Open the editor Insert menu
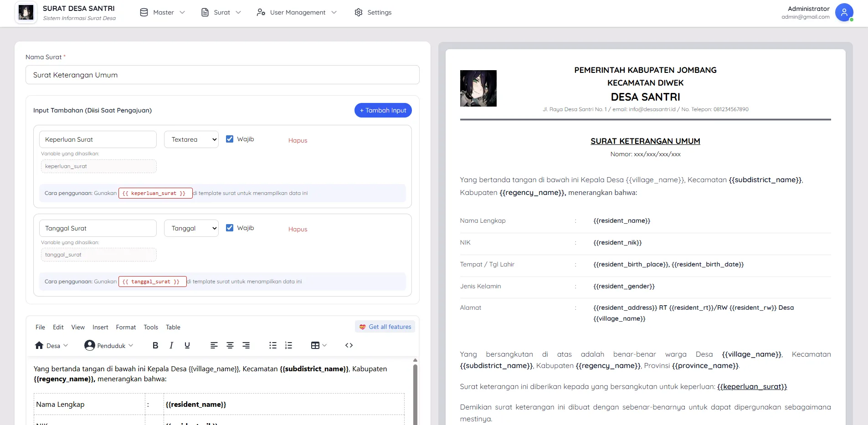Viewport: 868px width, 425px height. point(100,327)
